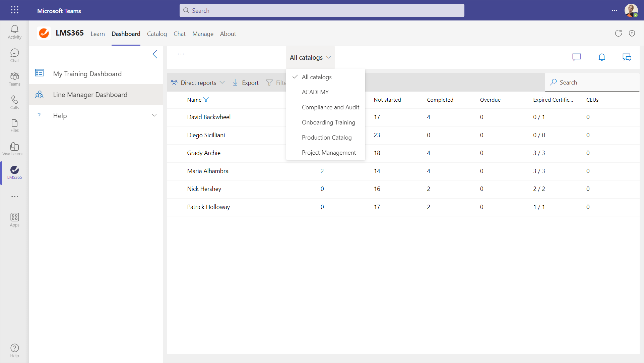Viewport: 644px width, 363px height.
Task: Click the refresh icon in LMS365 header
Action: pyautogui.click(x=618, y=33)
